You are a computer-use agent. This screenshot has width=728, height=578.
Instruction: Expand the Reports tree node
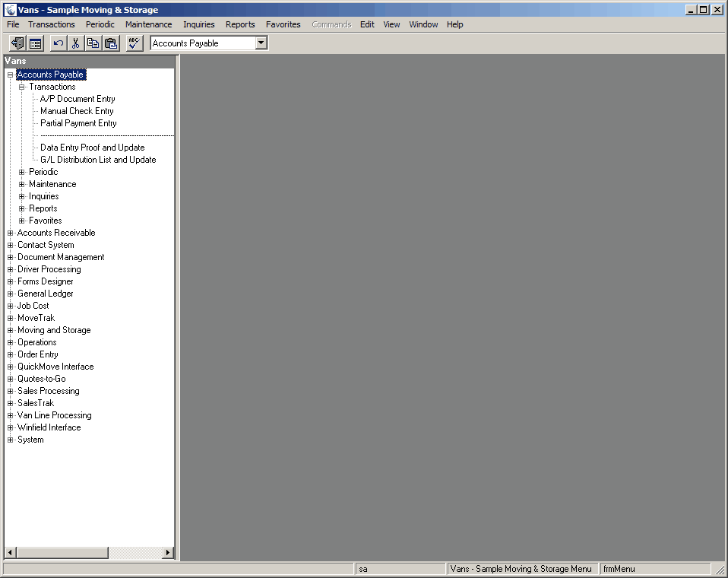point(21,208)
